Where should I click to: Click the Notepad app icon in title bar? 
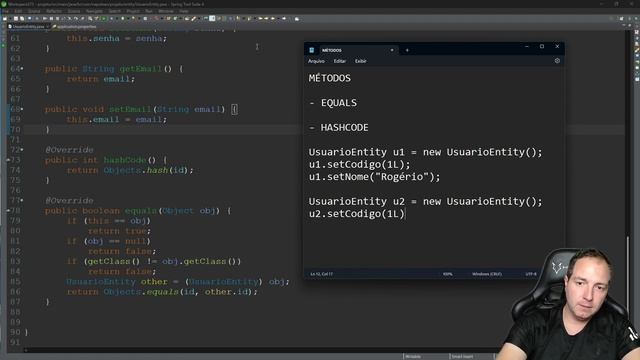pyautogui.click(x=311, y=50)
